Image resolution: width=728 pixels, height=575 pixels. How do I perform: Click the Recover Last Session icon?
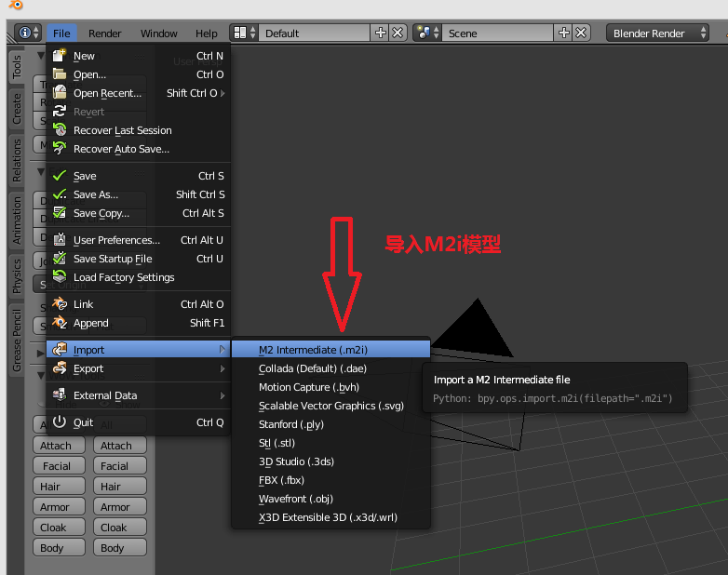(60, 130)
